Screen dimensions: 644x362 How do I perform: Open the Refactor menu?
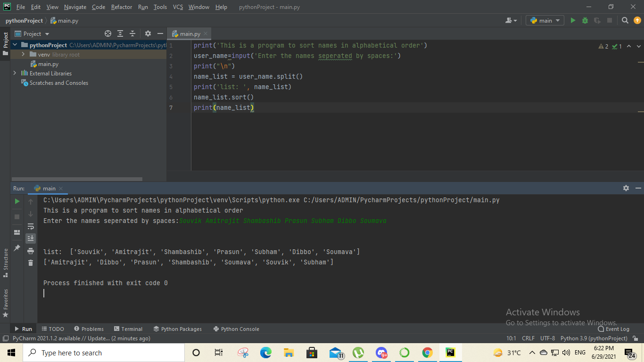[x=122, y=7]
